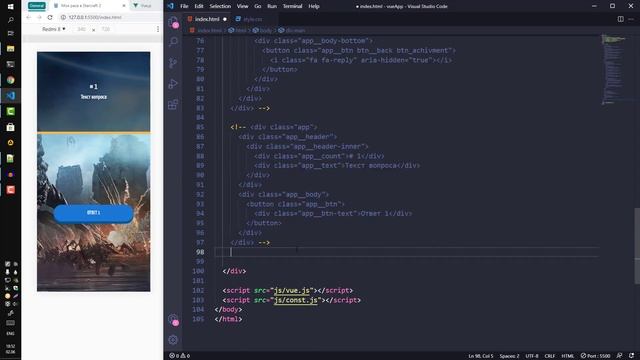The height and width of the screenshot is (360, 640).
Task: Click ENG language indicator on taskbar
Action: click(x=11, y=333)
